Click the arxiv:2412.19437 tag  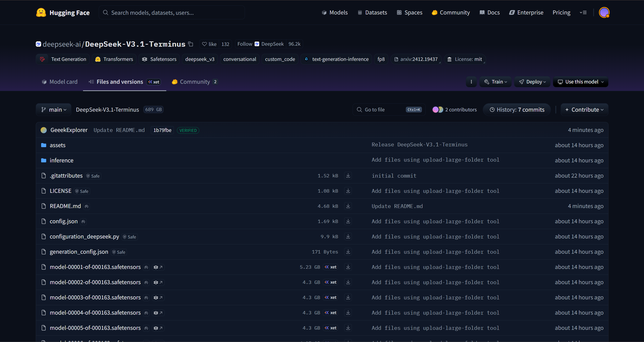(416, 59)
